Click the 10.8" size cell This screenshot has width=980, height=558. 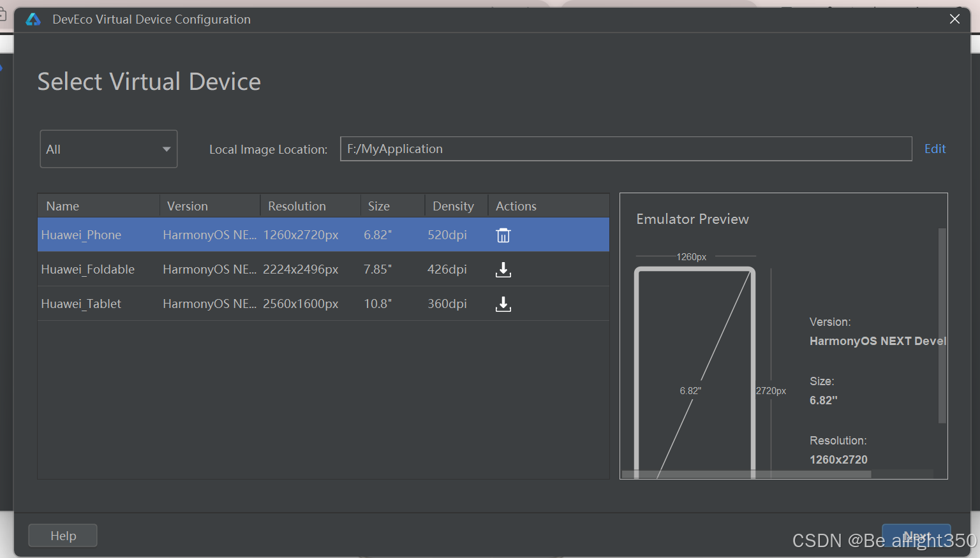pyautogui.click(x=378, y=304)
